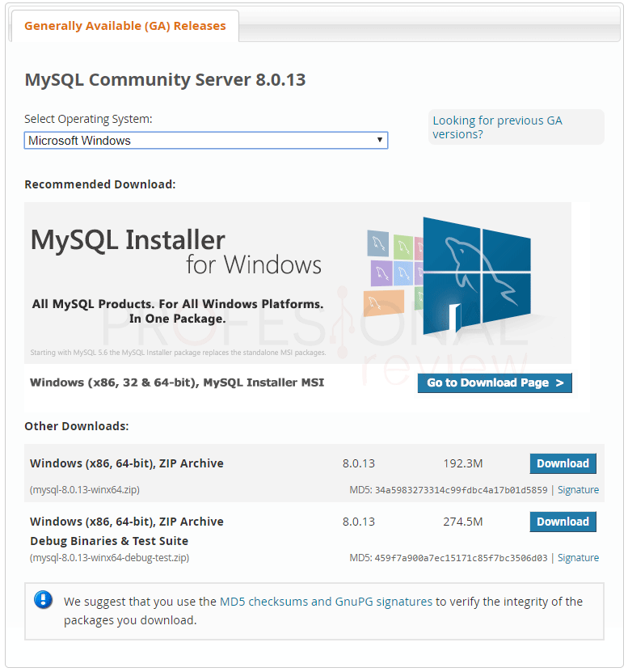The width and height of the screenshot is (628, 672).
Task: Click the filename (mysql-8.0.13-winx64-debug-test.zip)
Action: click(109, 558)
